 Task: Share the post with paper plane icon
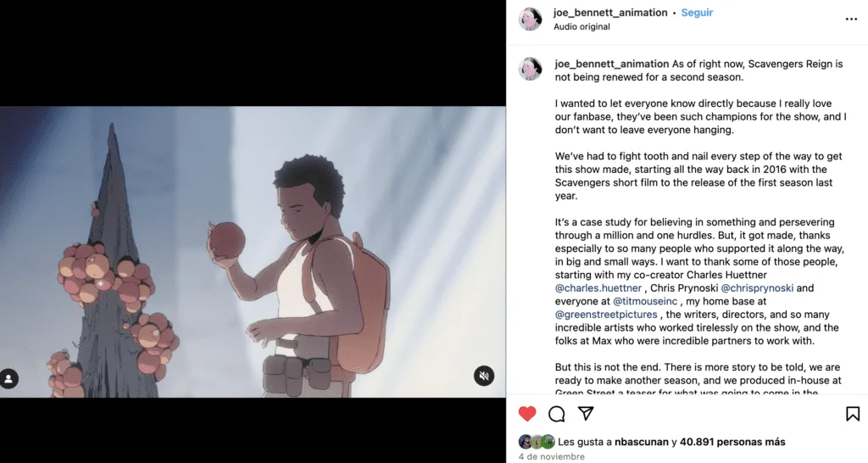[586, 413]
